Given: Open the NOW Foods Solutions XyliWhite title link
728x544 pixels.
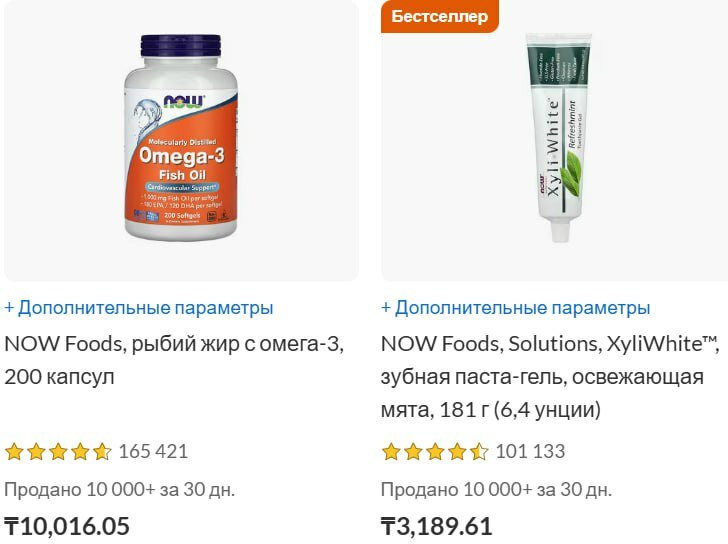Looking at the screenshot, I should 550,376.
